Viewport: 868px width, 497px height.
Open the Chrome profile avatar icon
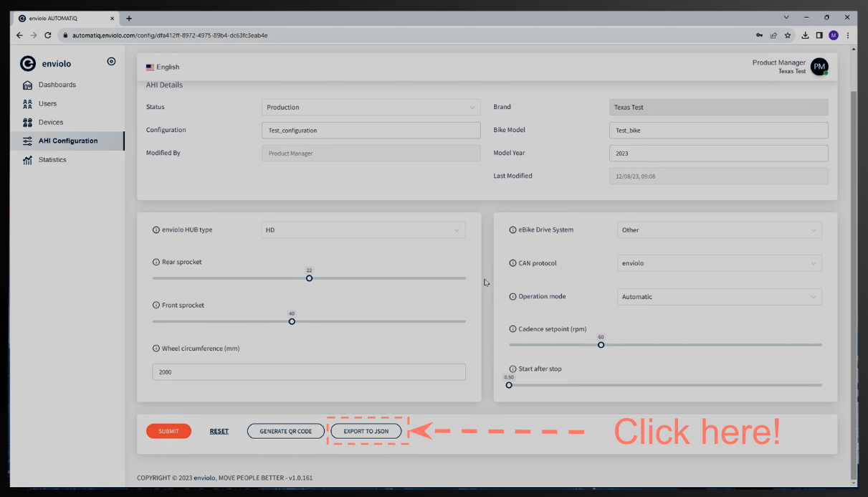tap(834, 35)
